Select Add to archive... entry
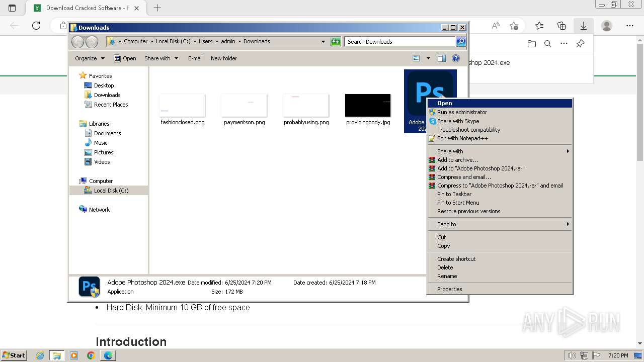The width and height of the screenshot is (644, 362). (x=500, y=160)
